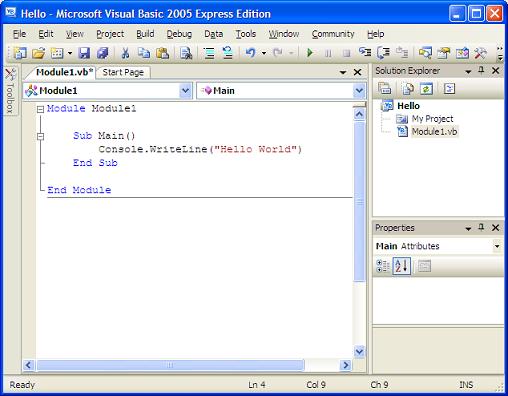This screenshot has height=396, width=508.
Task: Click the Undo arrow icon
Action: 250,53
